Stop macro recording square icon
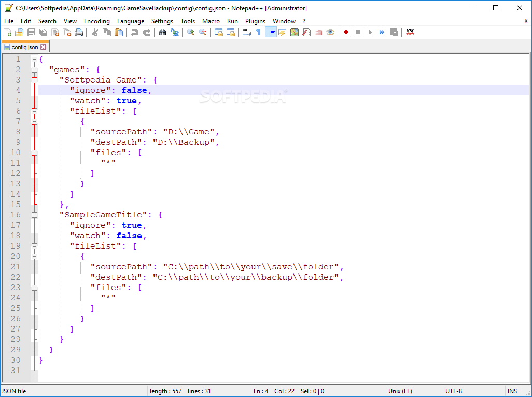The image size is (532, 397). tap(358, 32)
